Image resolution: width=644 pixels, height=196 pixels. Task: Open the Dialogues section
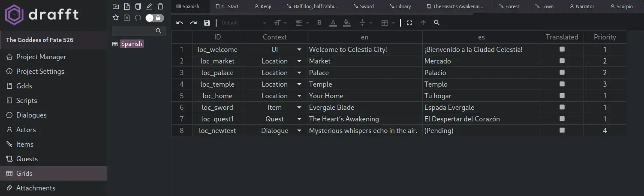[53, 115]
